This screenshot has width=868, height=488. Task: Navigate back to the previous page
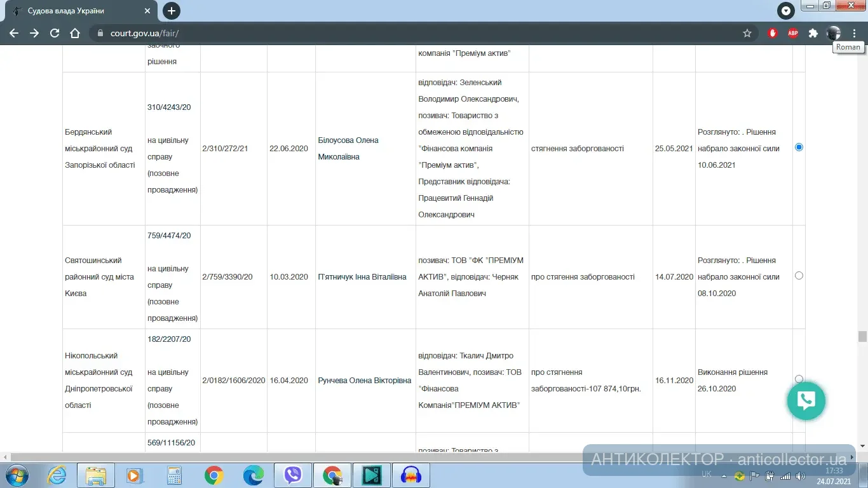[x=13, y=33]
